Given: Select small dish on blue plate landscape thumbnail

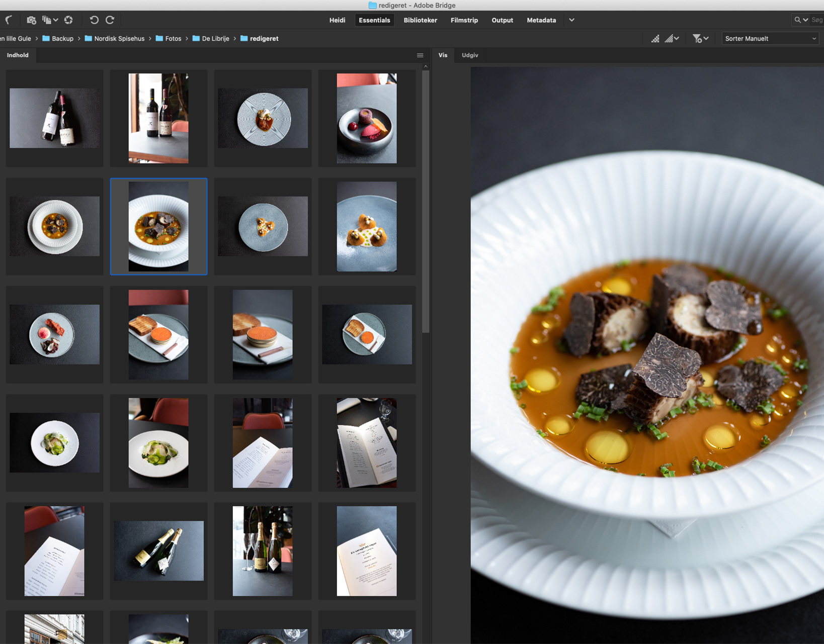Looking at the screenshot, I should [263, 226].
